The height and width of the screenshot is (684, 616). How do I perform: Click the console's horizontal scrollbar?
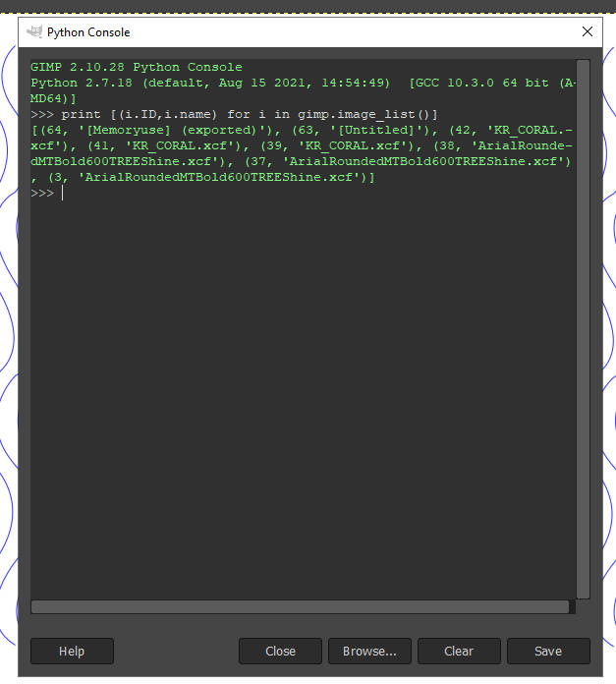(300, 606)
